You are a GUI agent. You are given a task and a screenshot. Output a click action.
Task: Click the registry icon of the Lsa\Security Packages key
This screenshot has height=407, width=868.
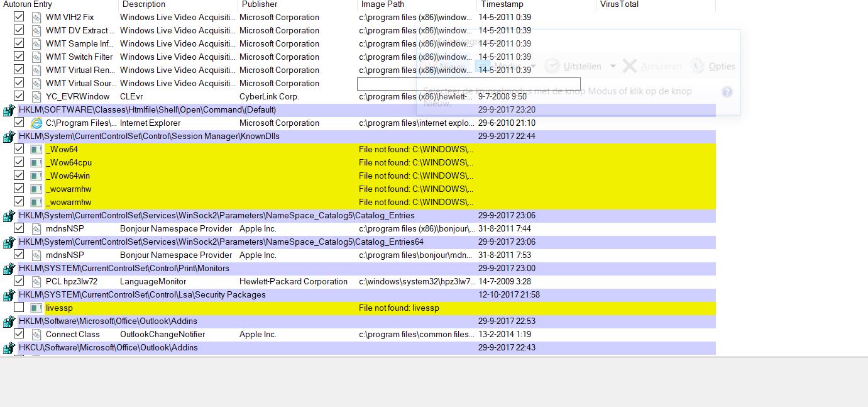pos(8,295)
